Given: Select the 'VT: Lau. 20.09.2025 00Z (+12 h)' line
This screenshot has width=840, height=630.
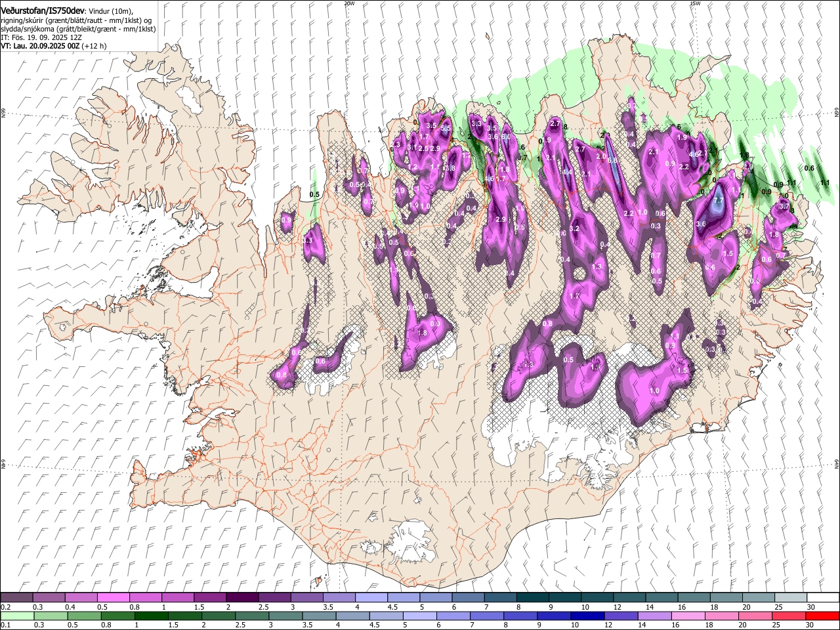Looking at the screenshot, I should pyautogui.click(x=53, y=47).
